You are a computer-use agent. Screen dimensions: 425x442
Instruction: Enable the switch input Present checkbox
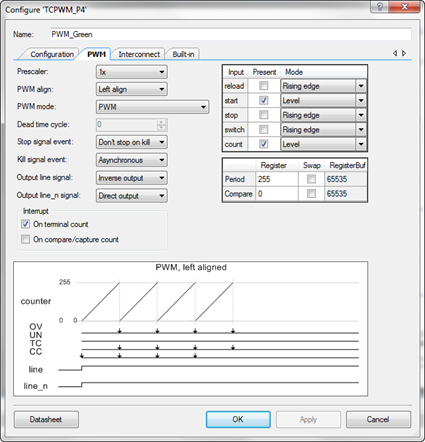(x=264, y=129)
